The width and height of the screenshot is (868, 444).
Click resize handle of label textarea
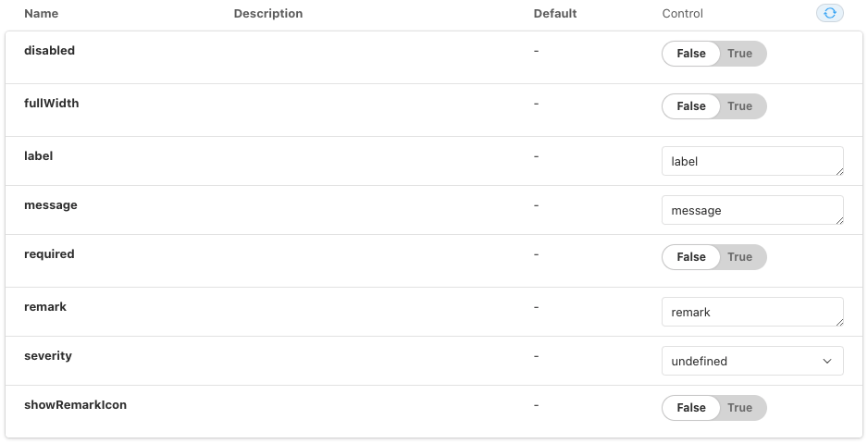839,171
